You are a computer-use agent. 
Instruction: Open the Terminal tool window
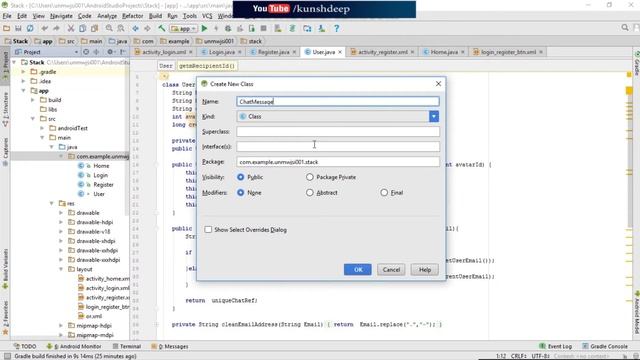(x=127, y=346)
